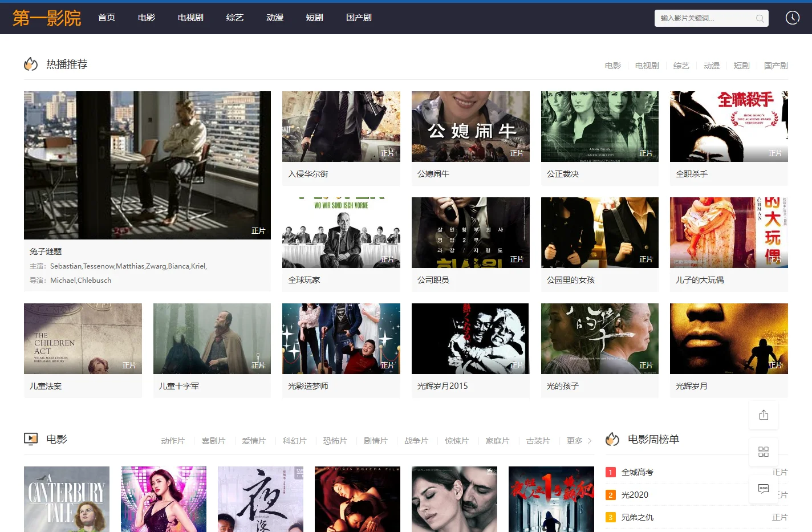The width and height of the screenshot is (812, 532).
Task: Select 动作片 movie genre
Action: pos(173,441)
